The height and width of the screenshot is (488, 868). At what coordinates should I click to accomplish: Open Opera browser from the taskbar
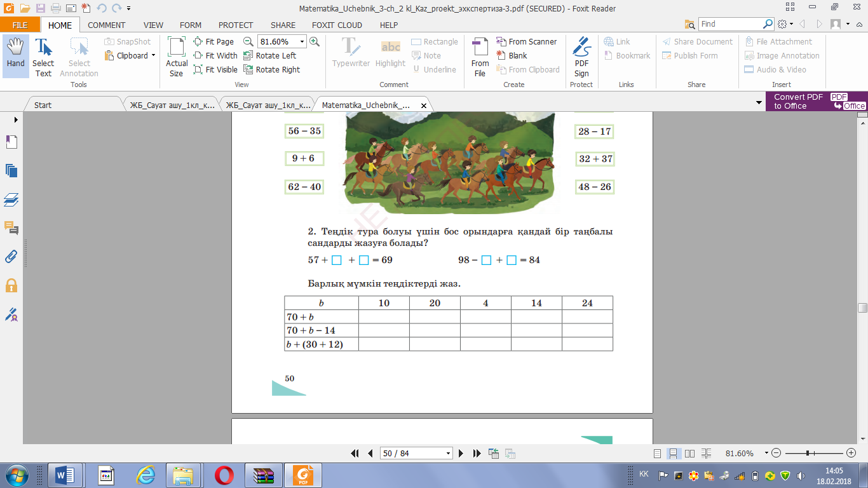(224, 475)
